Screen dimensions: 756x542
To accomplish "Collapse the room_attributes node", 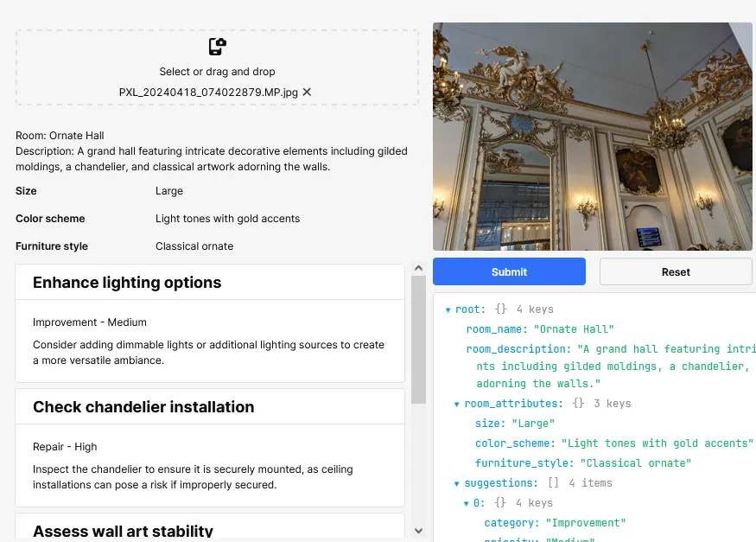I will click(457, 404).
